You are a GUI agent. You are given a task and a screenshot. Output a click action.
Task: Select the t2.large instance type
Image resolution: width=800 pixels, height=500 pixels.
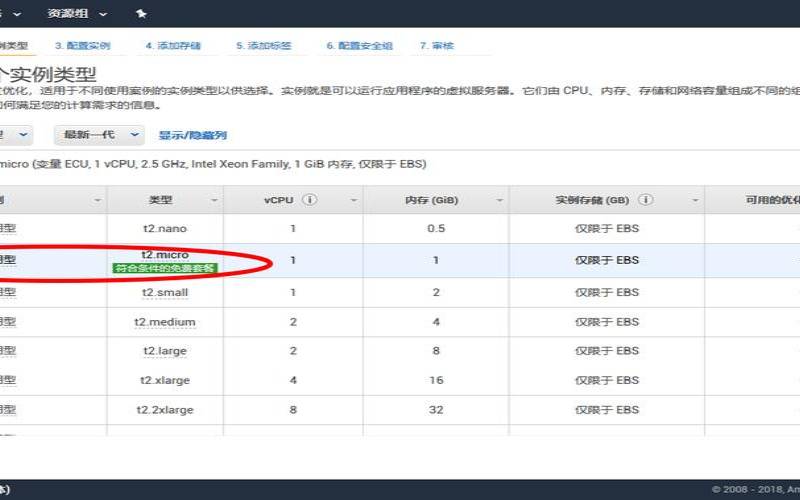tap(165, 351)
